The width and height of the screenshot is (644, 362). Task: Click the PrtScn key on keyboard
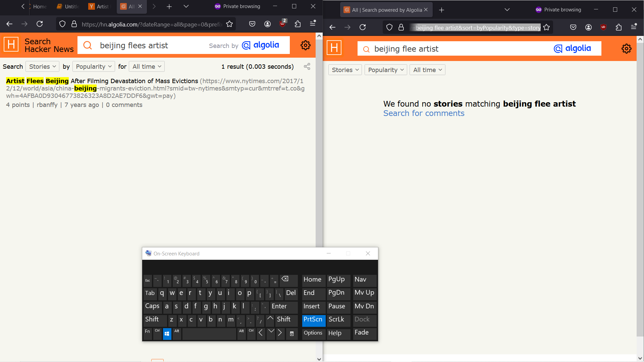313,319
